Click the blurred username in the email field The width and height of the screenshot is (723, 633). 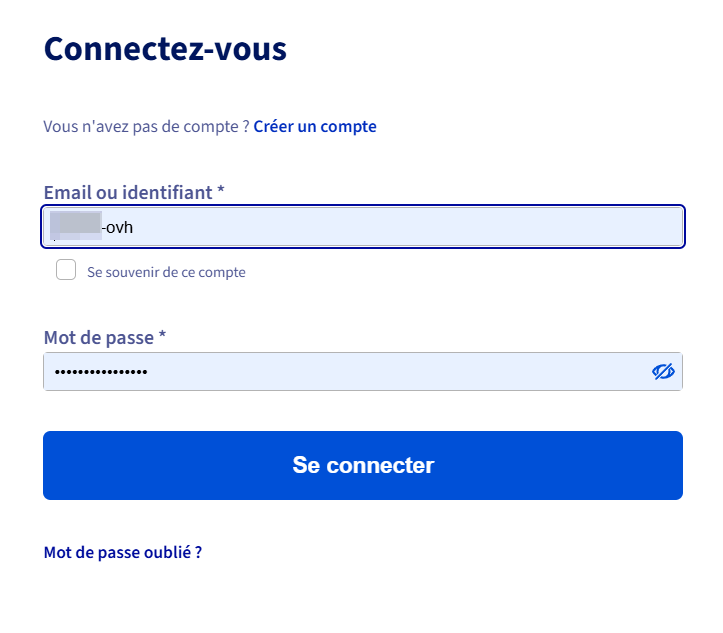[x=76, y=227]
